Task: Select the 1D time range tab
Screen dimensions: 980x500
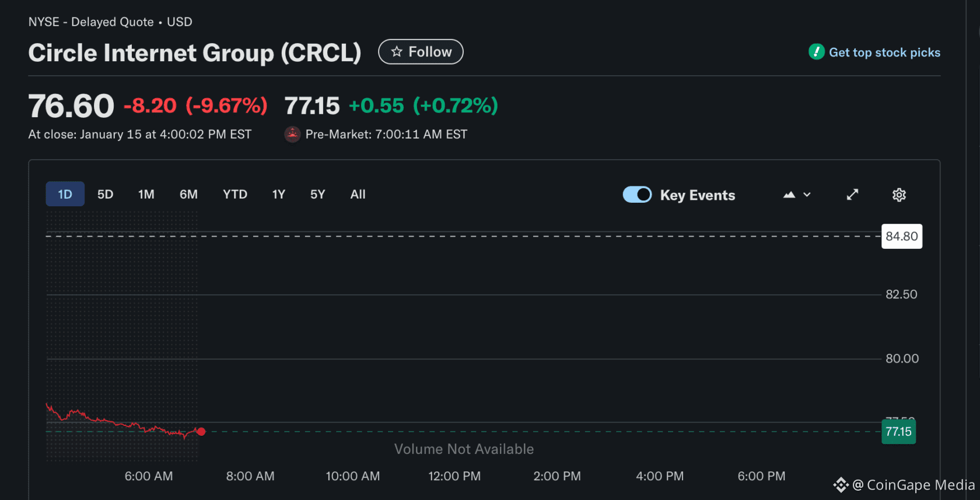Action: click(x=65, y=194)
